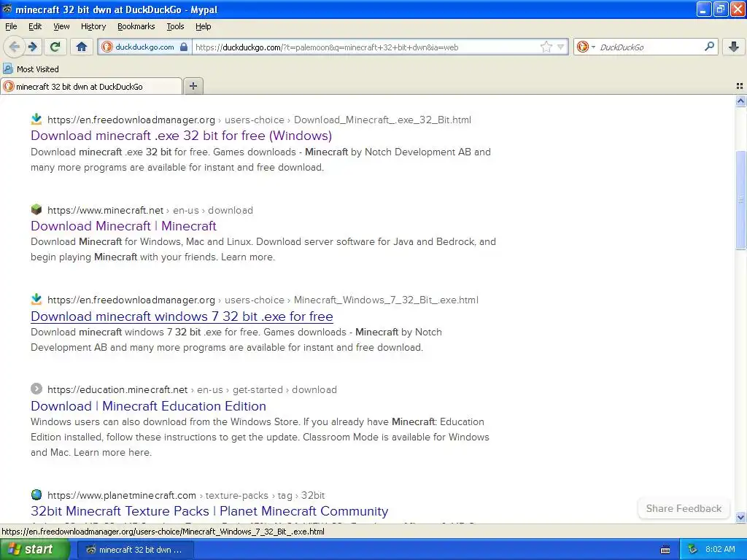Open 'Download | Minecraft Education Edition' result
This screenshot has width=747, height=560.
(x=148, y=406)
